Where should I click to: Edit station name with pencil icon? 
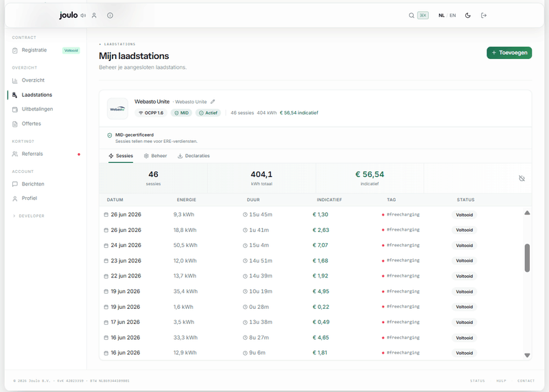(213, 102)
